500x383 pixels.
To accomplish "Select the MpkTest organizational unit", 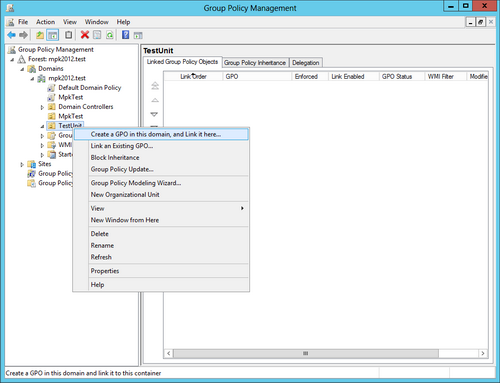I will click(x=71, y=116).
